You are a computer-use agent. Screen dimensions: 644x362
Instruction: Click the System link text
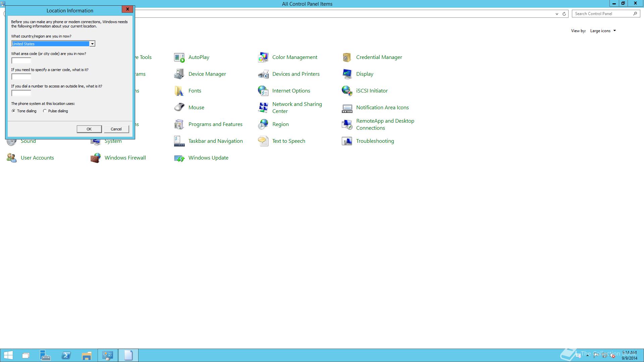(x=113, y=141)
